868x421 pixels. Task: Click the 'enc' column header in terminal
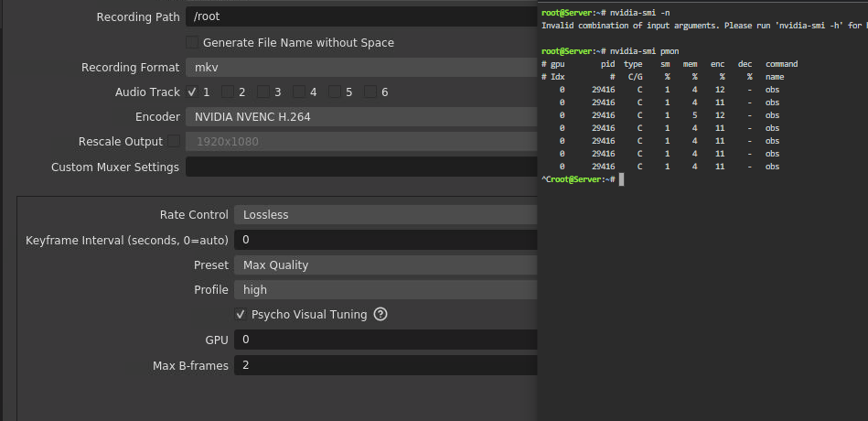717,64
